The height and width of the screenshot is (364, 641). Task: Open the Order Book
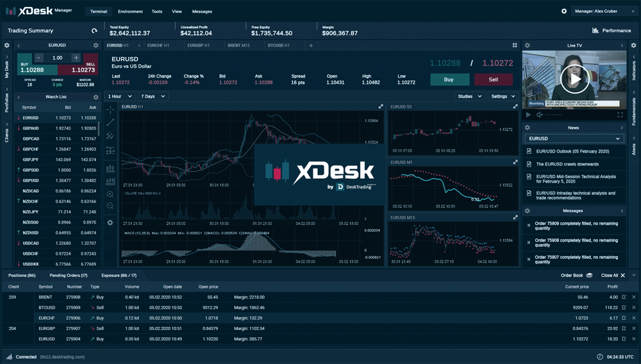(x=576, y=276)
